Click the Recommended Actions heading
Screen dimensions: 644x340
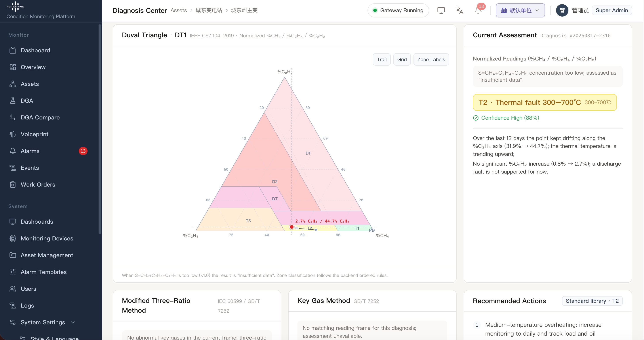point(509,301)
